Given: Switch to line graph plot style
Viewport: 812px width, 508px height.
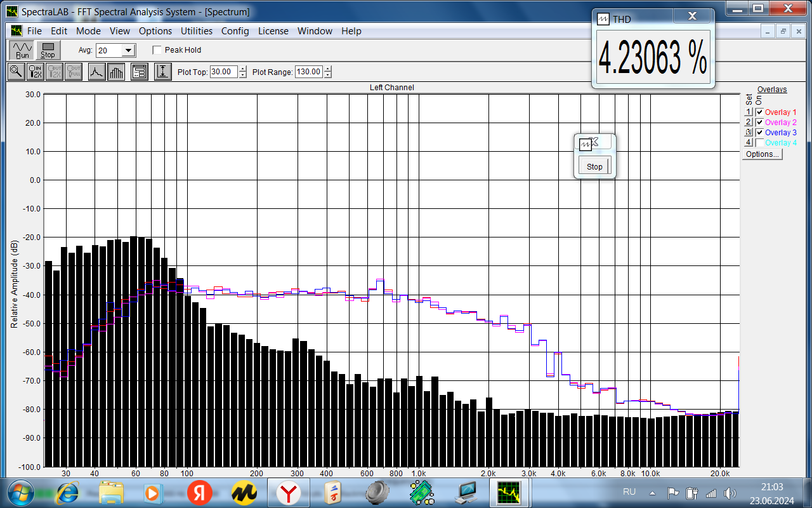Looking at the screenshot, I should 96,72.
